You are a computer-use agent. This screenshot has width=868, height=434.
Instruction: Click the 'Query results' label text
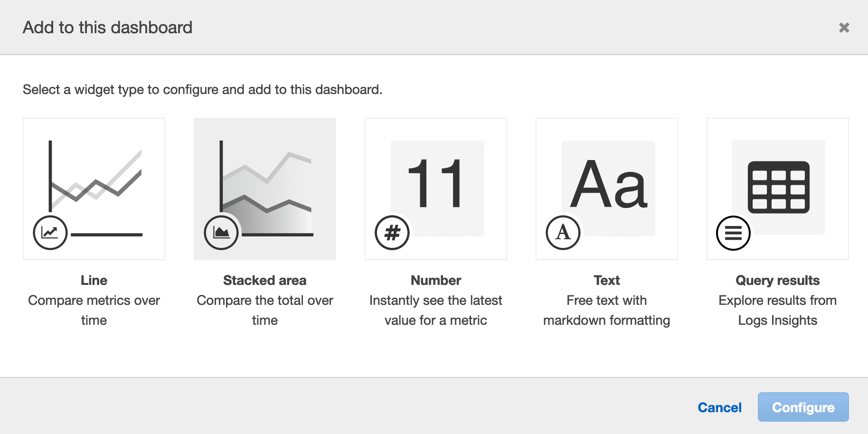tap(777, 280)
